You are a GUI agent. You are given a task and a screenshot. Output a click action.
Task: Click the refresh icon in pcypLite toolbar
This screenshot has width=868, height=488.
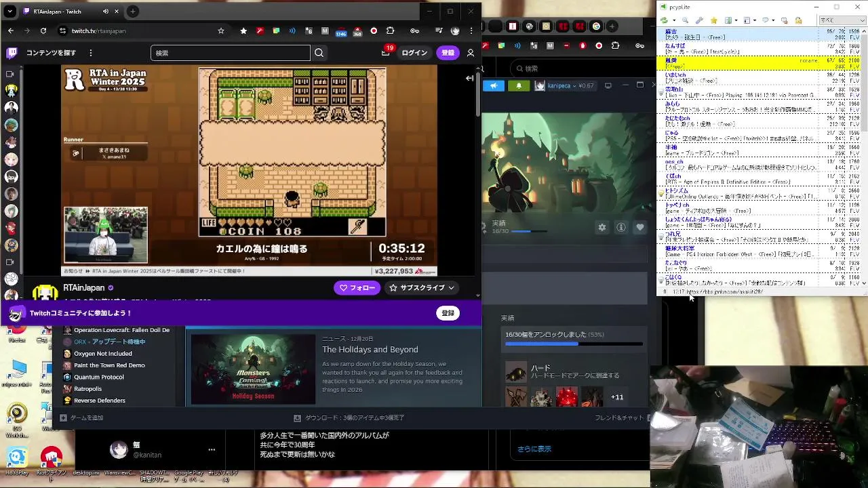pyautogui.click(x=665, y=21)
